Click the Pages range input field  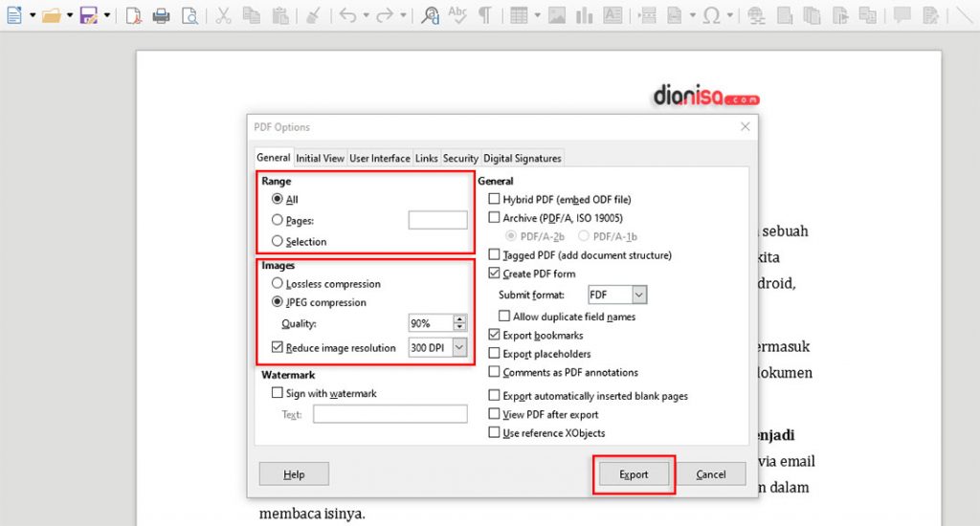click(x=437, y=220)
